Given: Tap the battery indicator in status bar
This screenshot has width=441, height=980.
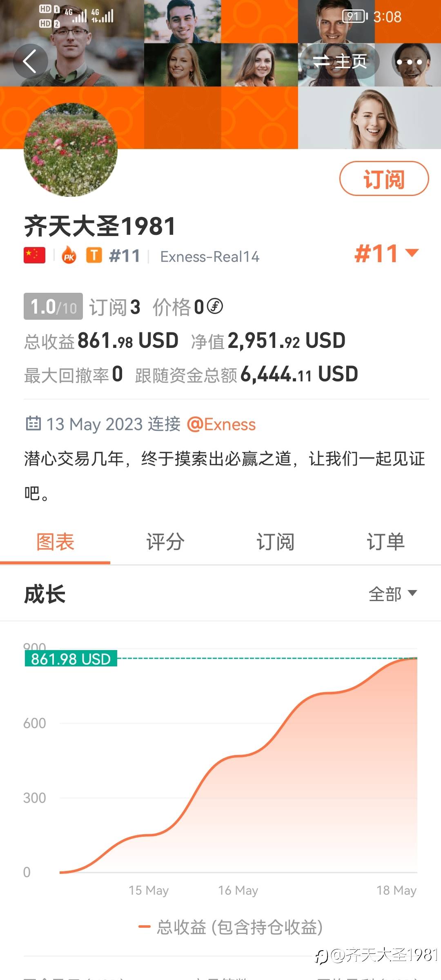Looking at the screenshot, I should tap(354, 17).
